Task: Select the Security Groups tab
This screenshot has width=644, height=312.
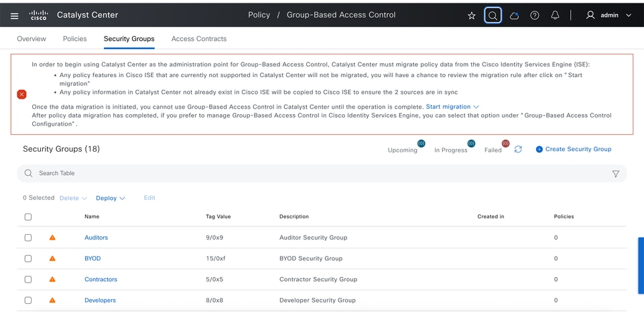Action: click(129, 39)
